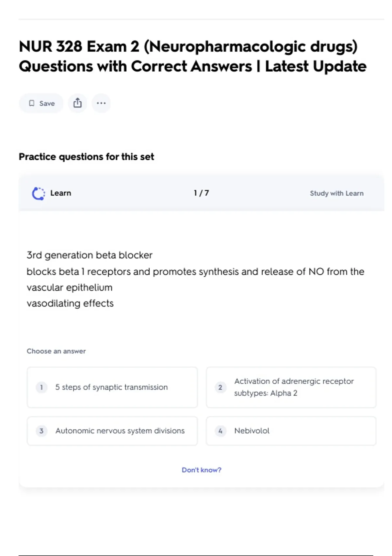
Task: Click the 1 / 7 question counter
Action: (x=201, y=193)
